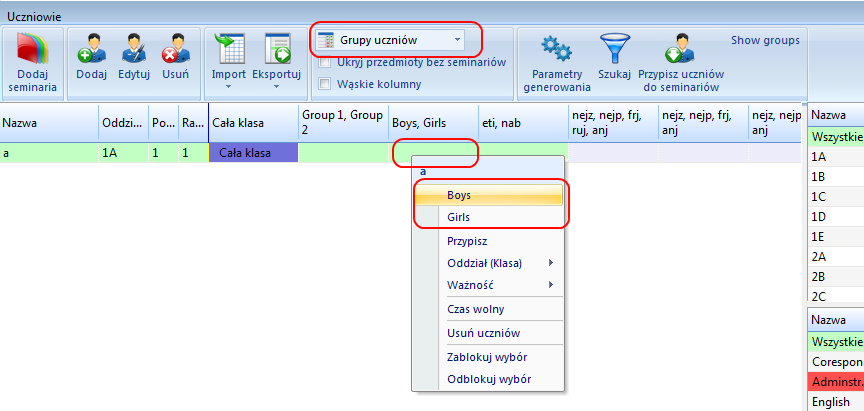Select Wszystkie in lower right list
The height and width of the screenshot is (411, 864).
tap(836, 341)
